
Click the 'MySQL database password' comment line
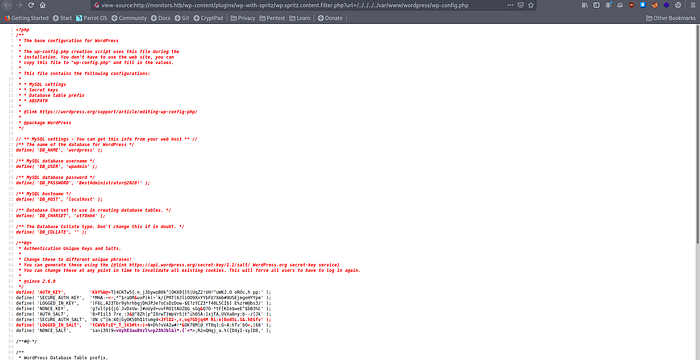[x=55, y=177]
